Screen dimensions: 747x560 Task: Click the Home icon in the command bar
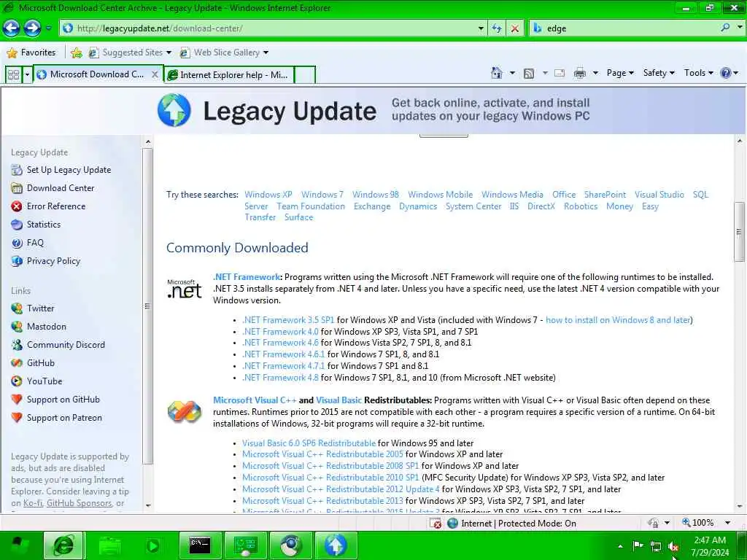[x=496, y=73]
